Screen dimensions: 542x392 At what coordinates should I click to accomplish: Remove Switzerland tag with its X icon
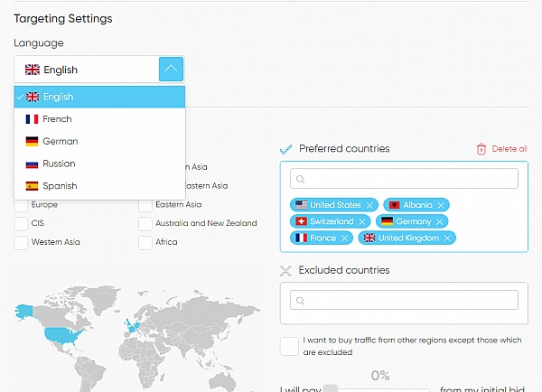(x=362, y=221)
